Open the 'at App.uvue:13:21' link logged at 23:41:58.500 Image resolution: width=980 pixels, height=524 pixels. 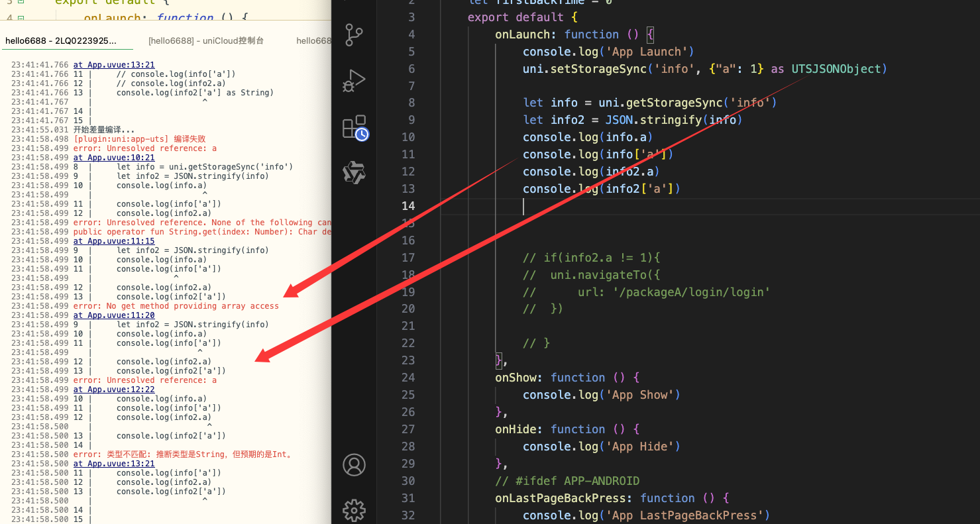coord(114,464)
